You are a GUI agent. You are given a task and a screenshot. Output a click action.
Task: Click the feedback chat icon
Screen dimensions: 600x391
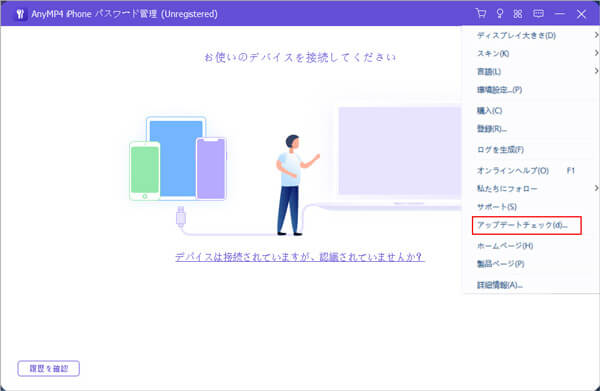(x=538, y=14)
